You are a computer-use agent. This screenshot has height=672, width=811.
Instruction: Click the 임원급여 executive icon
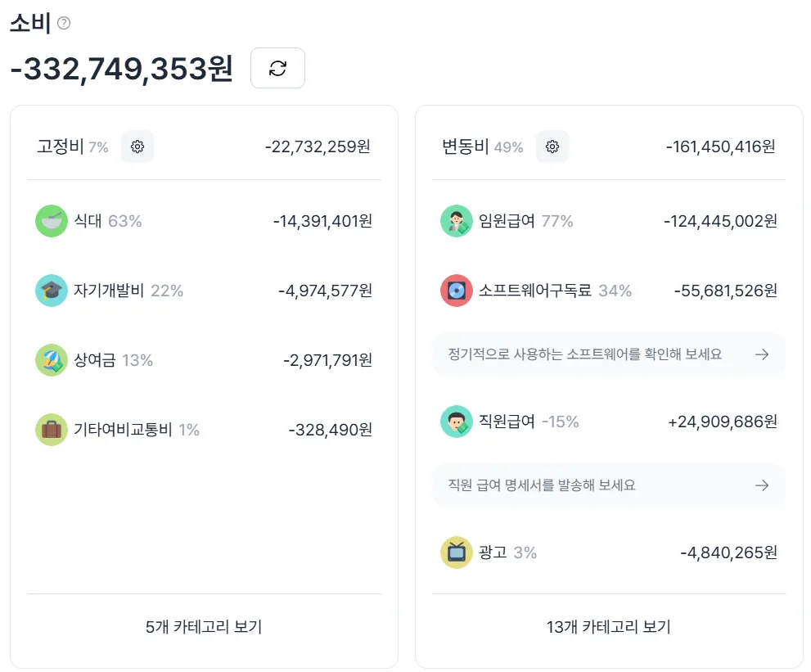click(456, 221)
